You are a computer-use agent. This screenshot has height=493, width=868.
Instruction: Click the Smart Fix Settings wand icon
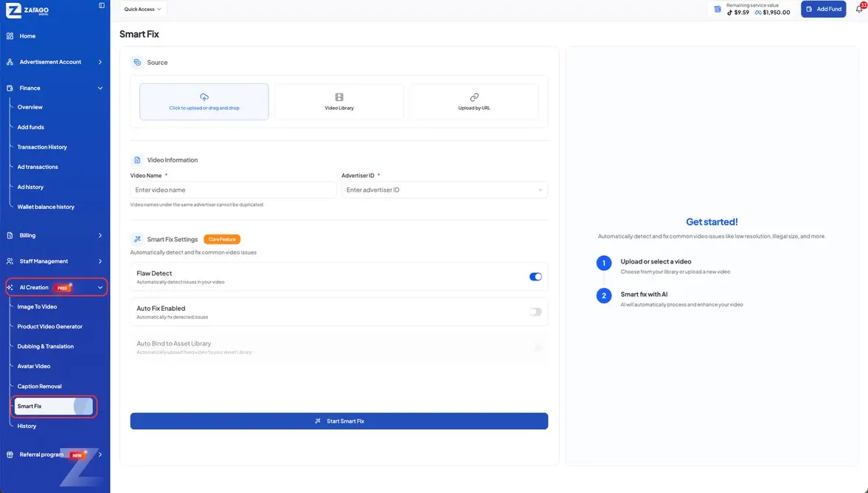[x=137, y=239]
